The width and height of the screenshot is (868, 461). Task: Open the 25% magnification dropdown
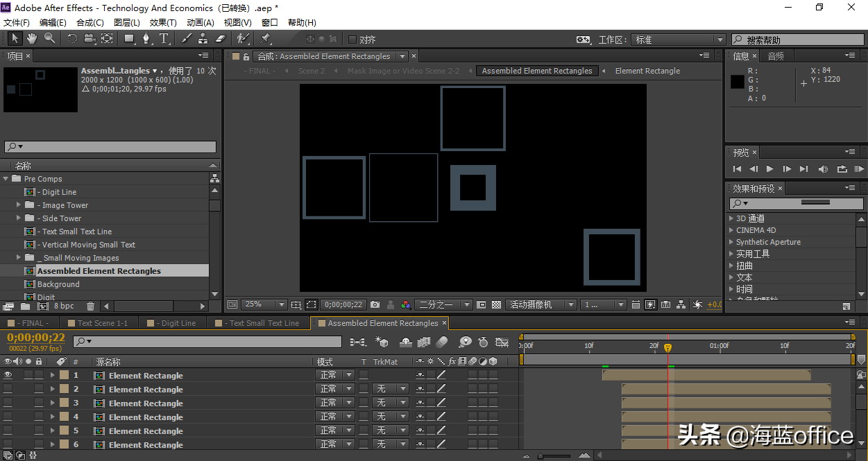265,304
